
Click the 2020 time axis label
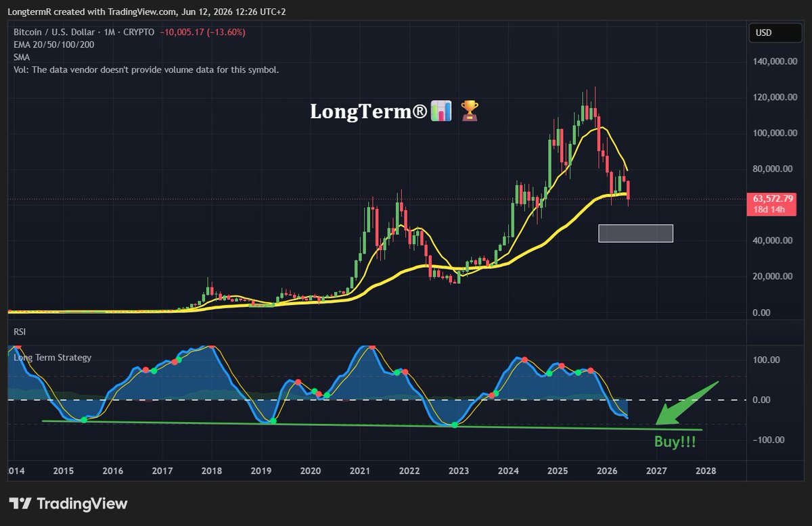(310, 471)
